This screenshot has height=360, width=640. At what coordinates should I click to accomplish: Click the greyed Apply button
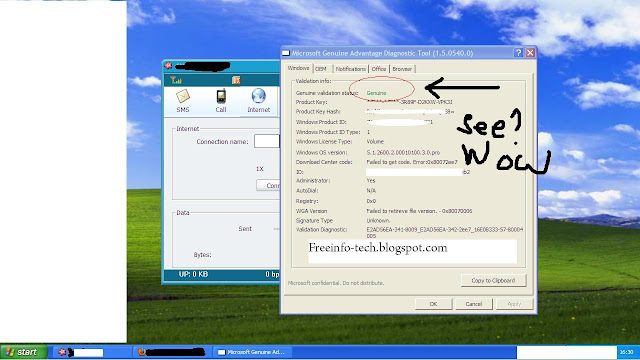pos(514,304)
